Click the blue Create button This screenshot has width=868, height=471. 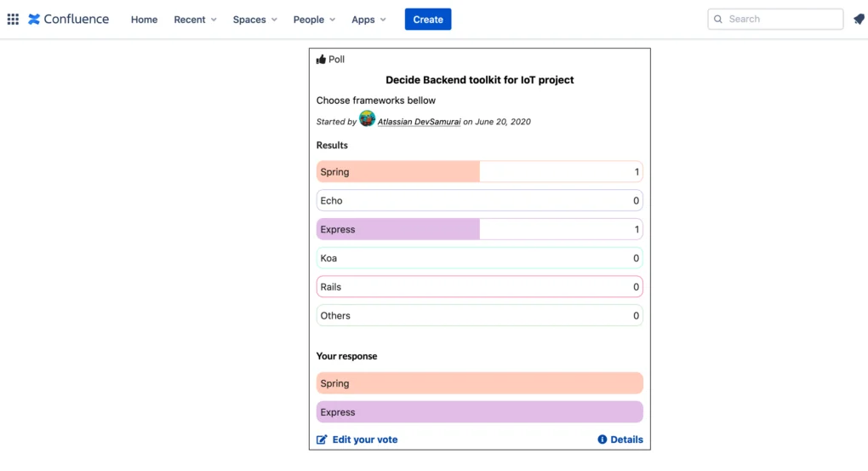pos(428,20)
